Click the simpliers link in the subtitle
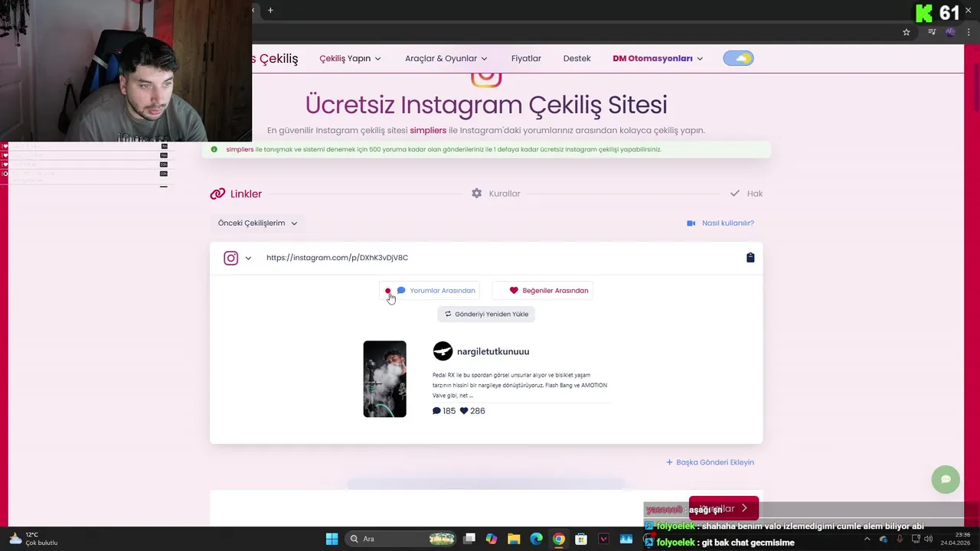This screenshot has height=551, width=980. pos(428,130)
